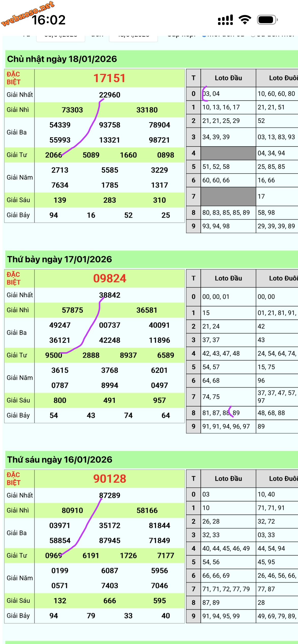Tap 'Loto Đầu' header in 17/01/2026 table

(x=228, y=278)
